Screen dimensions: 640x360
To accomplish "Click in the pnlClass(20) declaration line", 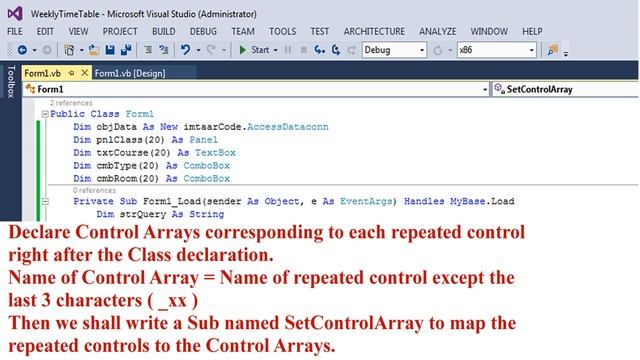I will [x=146, y=140].
